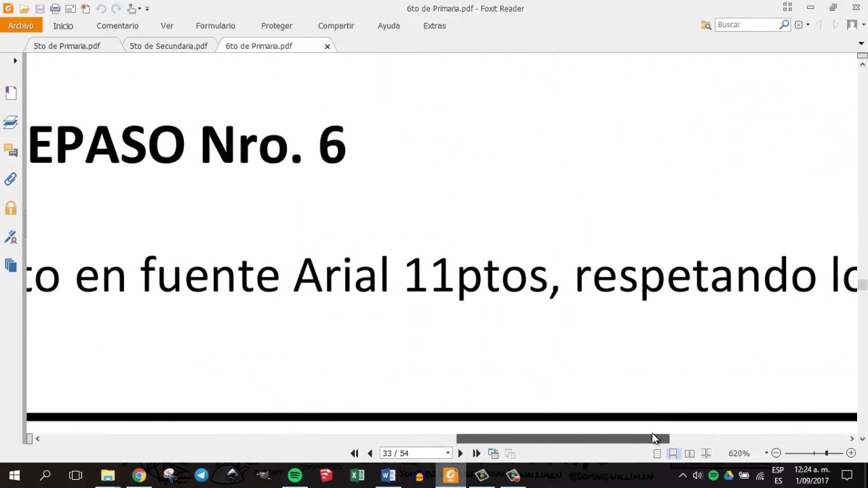Open the Windows notification center
Image resolution: width=868 pixels, height=488 pixels.
point(847,476)
